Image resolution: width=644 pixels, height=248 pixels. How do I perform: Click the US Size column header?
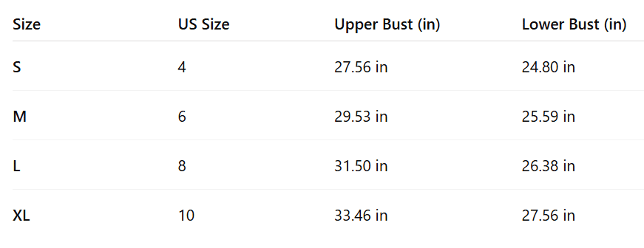(x=203, y=24)
